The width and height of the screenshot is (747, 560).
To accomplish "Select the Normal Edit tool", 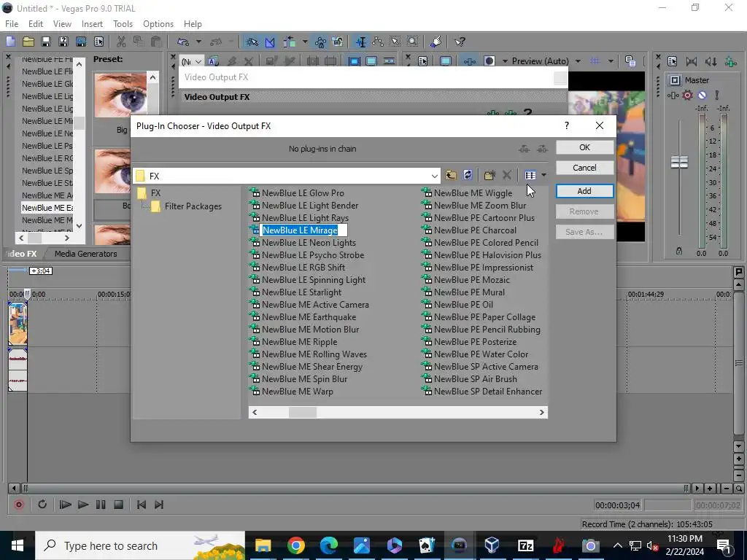I will point(360,42).
